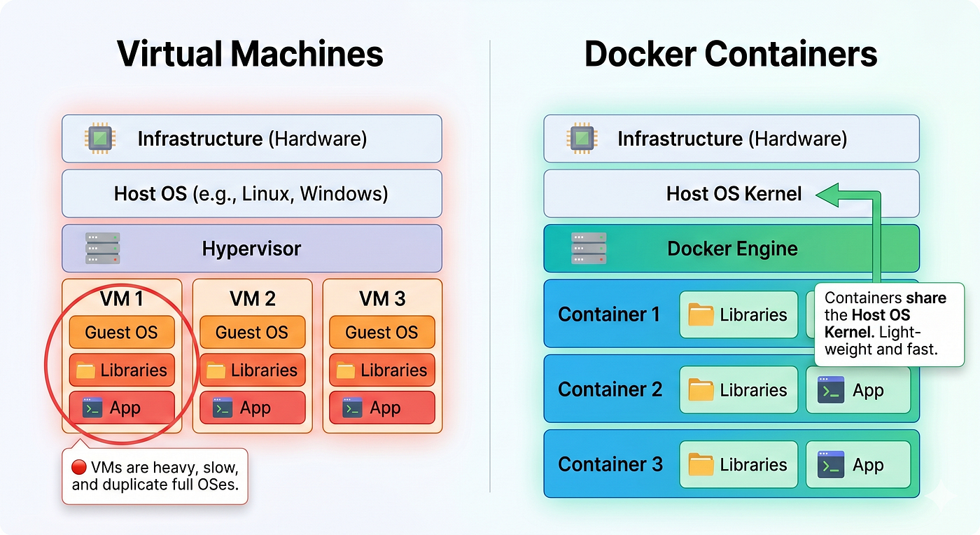Click the Libraries folder icon in VM 2
The image size is (980, 535).
coord(216,370)
